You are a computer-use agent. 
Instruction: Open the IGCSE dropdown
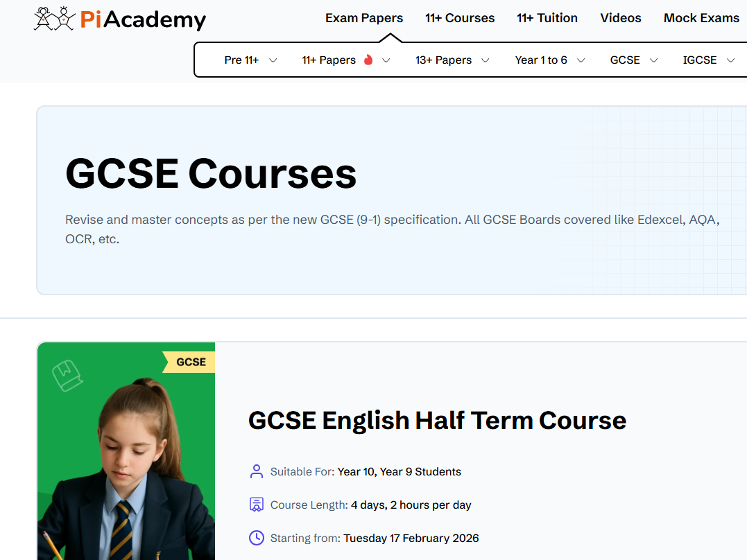pos(707,60)
